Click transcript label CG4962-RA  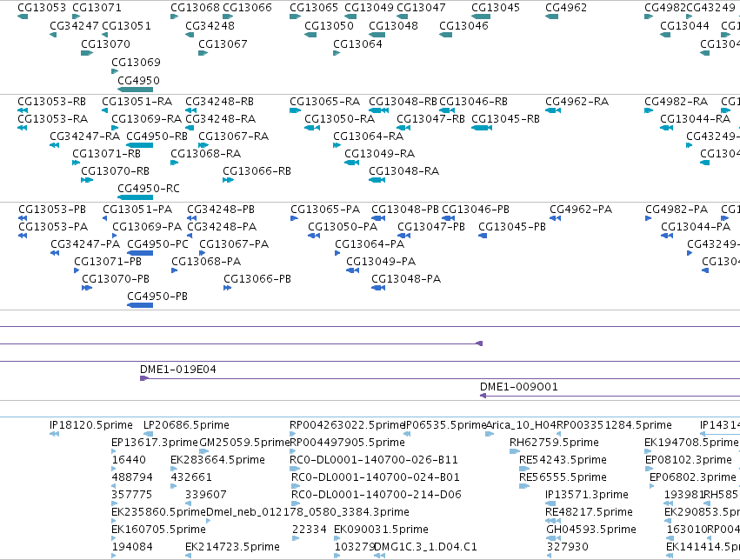pos(577,102)
